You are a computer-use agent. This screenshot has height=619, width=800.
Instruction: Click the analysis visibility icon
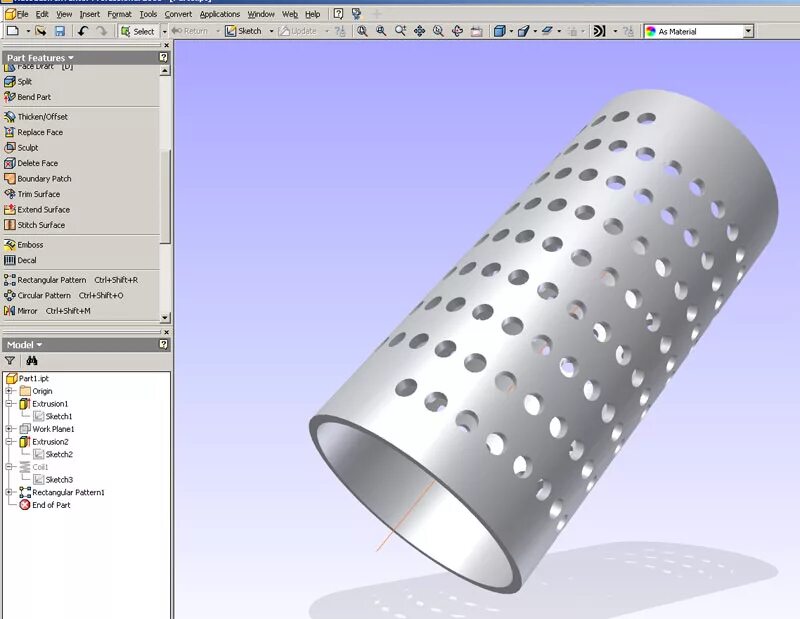pyautogui.click(x=599, y=31)
